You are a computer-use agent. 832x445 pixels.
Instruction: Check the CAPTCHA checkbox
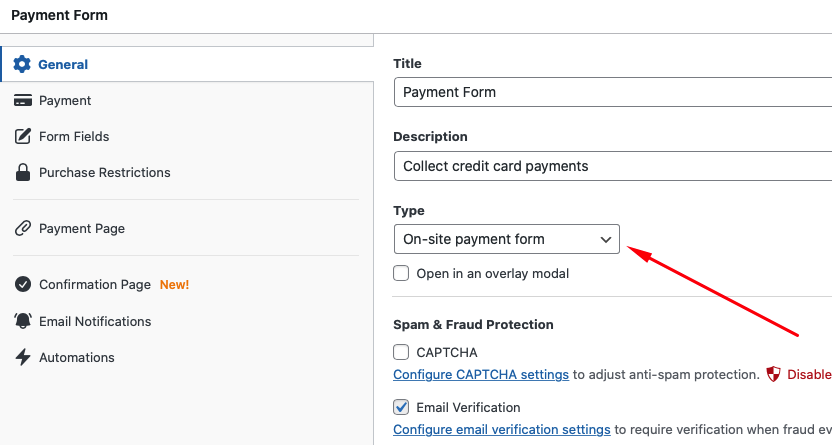401,352
